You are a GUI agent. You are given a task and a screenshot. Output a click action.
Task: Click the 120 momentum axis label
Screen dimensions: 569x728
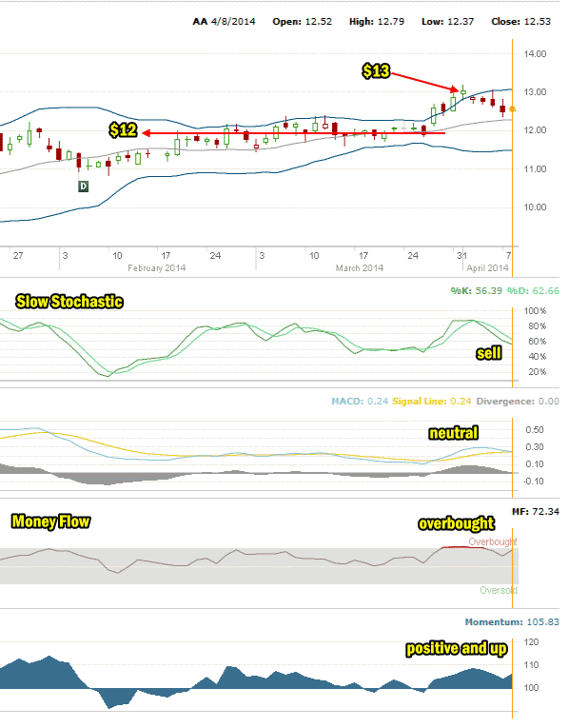click(x=531, y=642)
